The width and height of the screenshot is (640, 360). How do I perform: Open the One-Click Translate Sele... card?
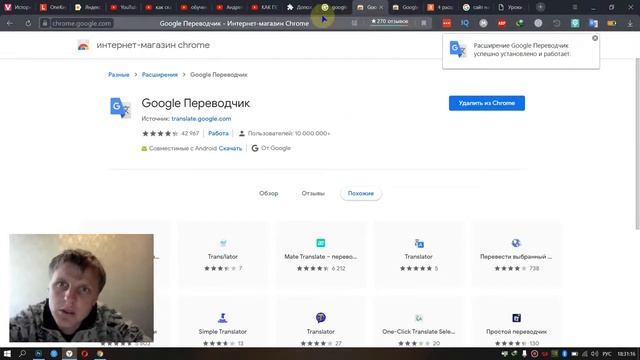418,322
